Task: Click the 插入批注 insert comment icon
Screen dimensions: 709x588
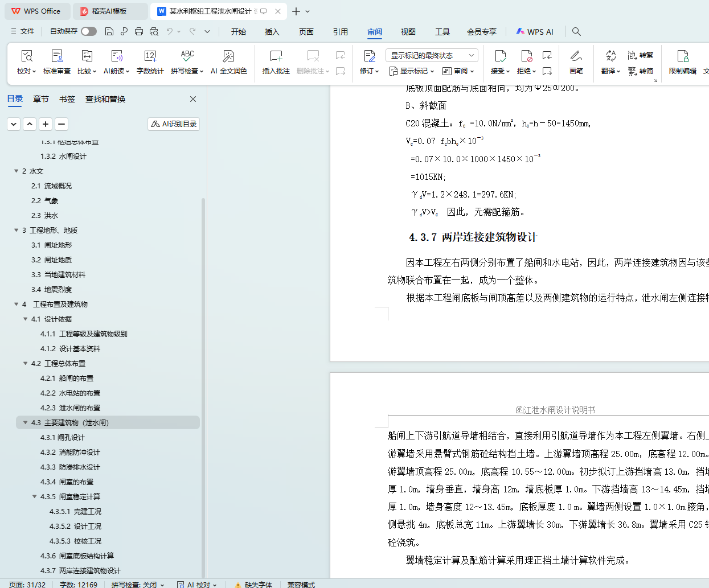Action: pos(276,61)
